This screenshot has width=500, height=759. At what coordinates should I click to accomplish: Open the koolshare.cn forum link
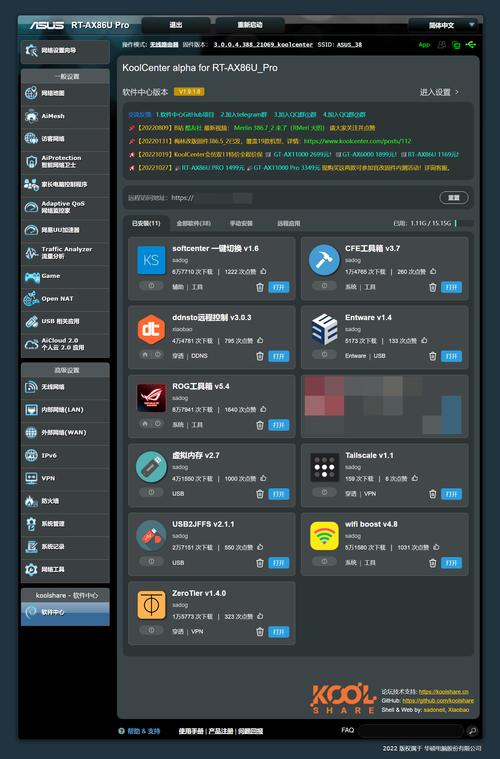[x=443, y=692]
